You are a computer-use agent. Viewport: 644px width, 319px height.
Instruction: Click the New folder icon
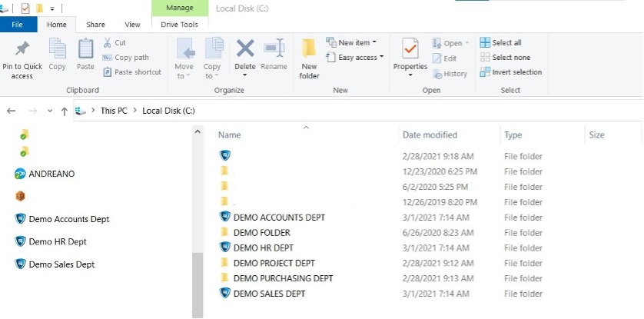click(x=309, y=50)
